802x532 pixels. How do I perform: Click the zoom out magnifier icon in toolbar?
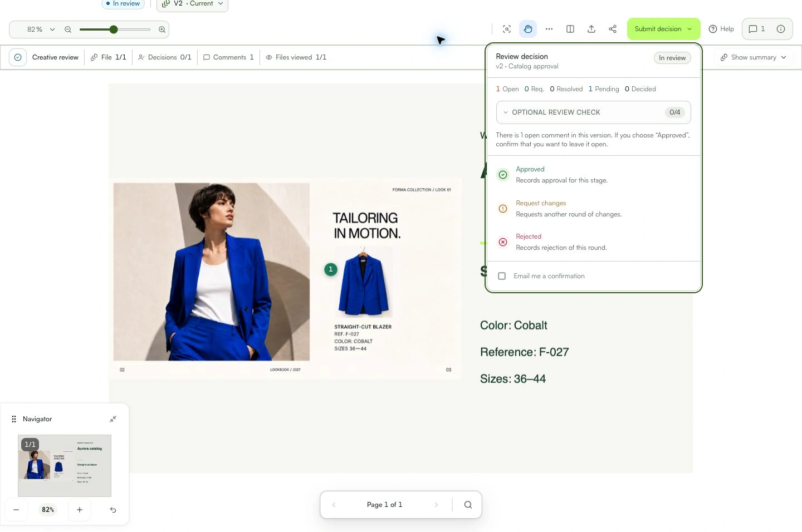[68, 29]
